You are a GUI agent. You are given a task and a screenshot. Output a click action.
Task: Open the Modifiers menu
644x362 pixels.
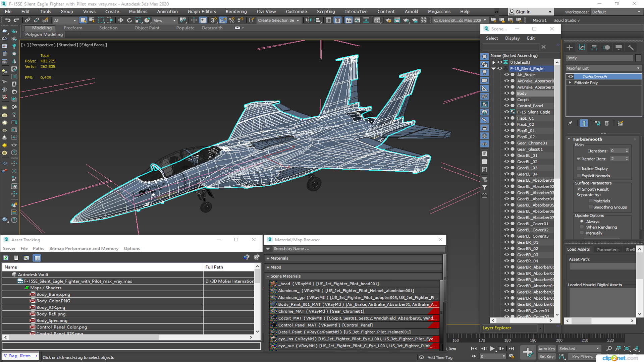point(138,12)
